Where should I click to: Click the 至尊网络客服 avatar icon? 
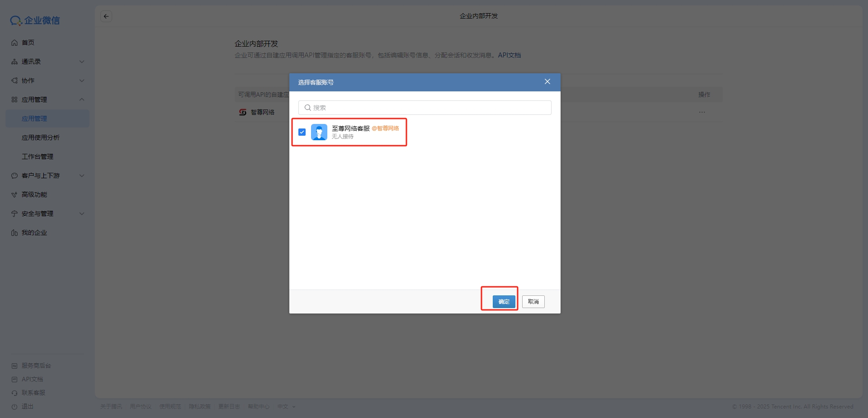pos(319,132)
